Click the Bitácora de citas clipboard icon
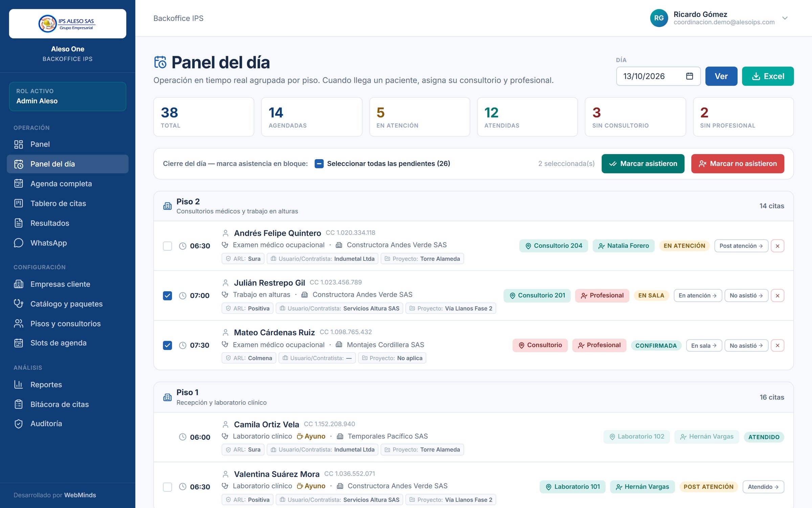Screen dimensions: 812x508 [19, 404]
